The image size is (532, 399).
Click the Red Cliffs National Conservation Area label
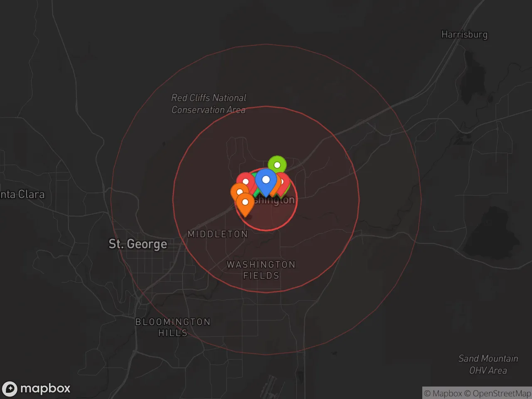click(209, 104)
